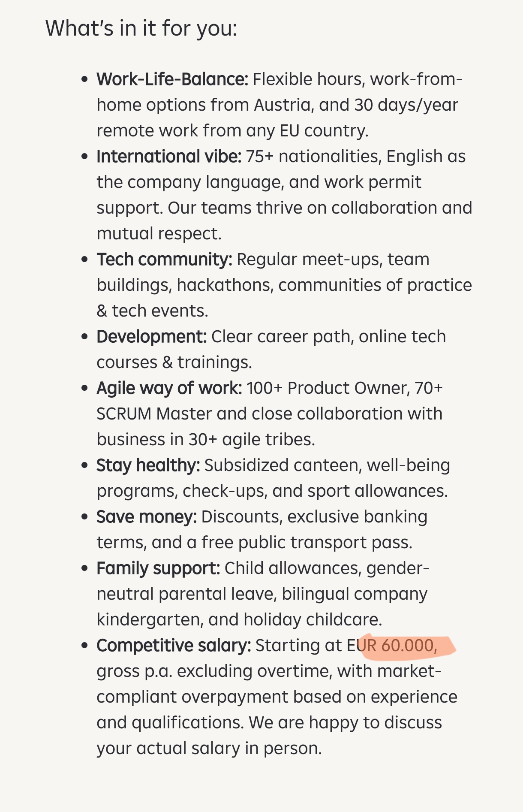Click the "What's in it for you:" heading
This screenshot has height=812, width=523.
(141, 29)
